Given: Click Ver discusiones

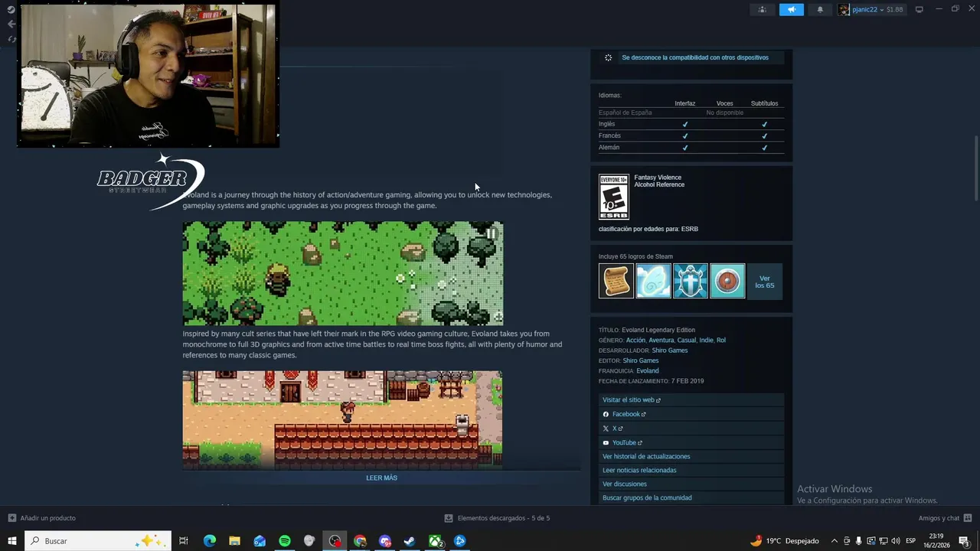Looking at the screenshot, I should point(691,484).
